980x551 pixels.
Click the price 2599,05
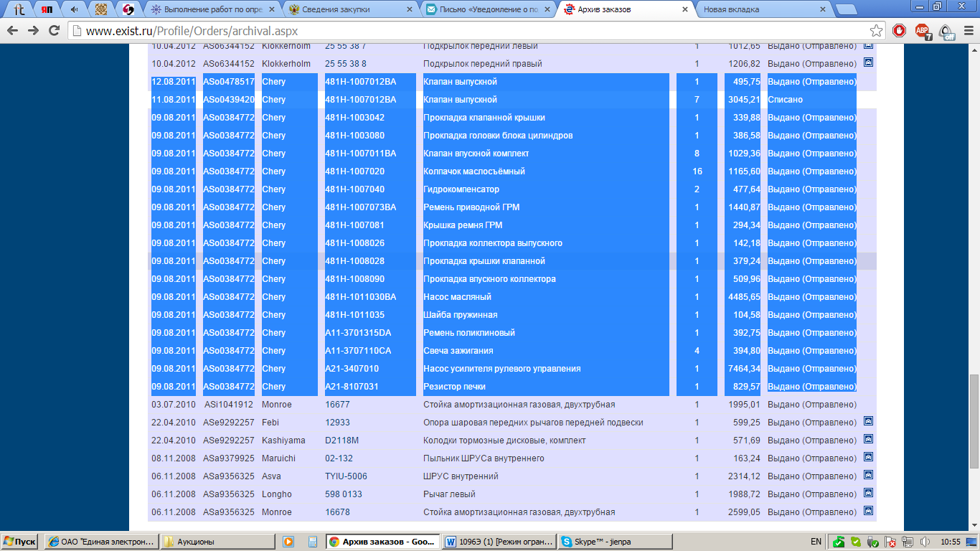pyautogui.click(x=743, y=512)
